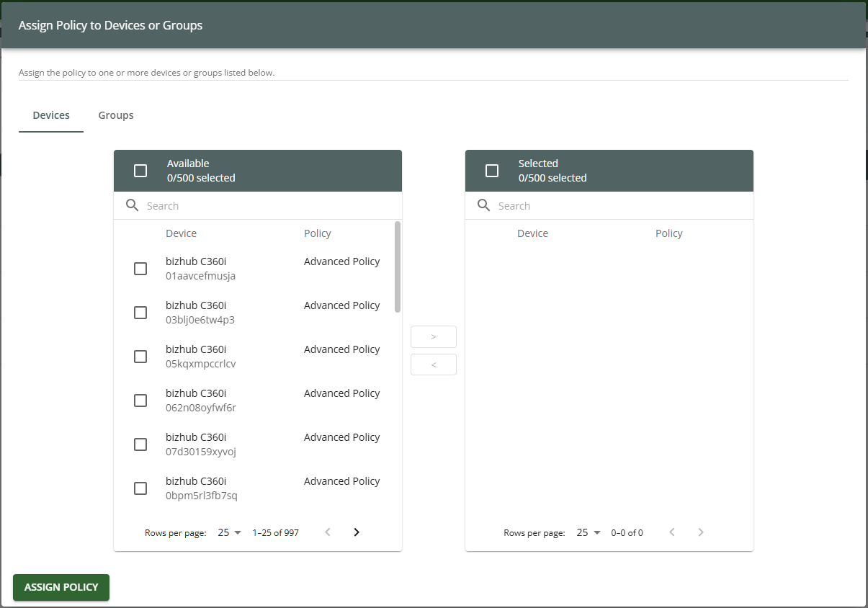Move devices right with the > arrow button
868x608 pixels.
pos(433,336)
